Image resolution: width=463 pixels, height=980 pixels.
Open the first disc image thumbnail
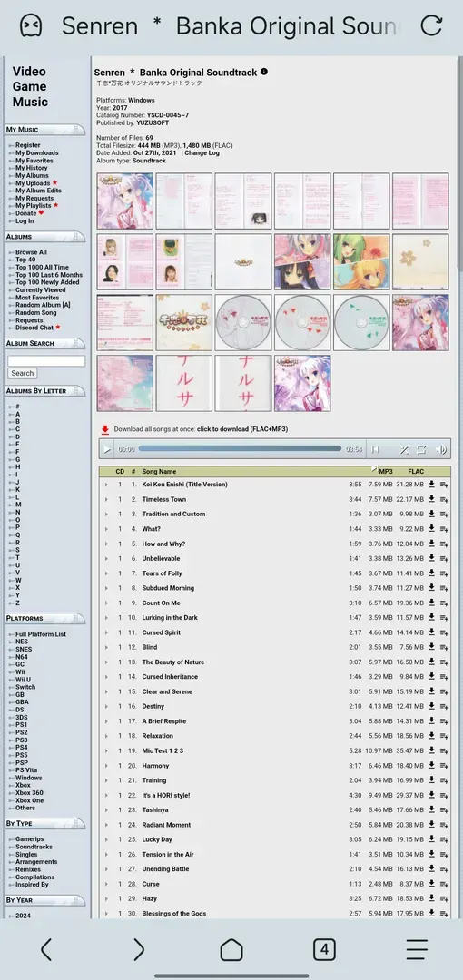[243, 322]
